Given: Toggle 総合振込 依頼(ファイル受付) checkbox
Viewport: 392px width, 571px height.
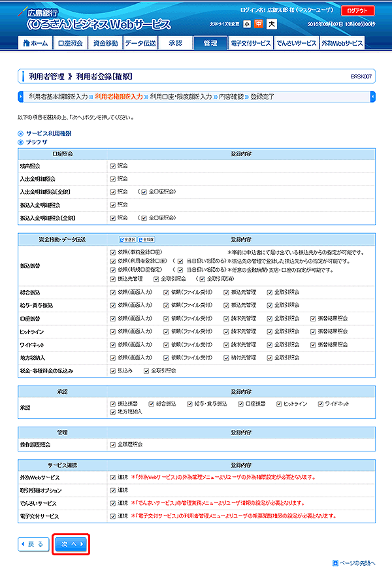Looking at the screenshot, I should [166, 293].
